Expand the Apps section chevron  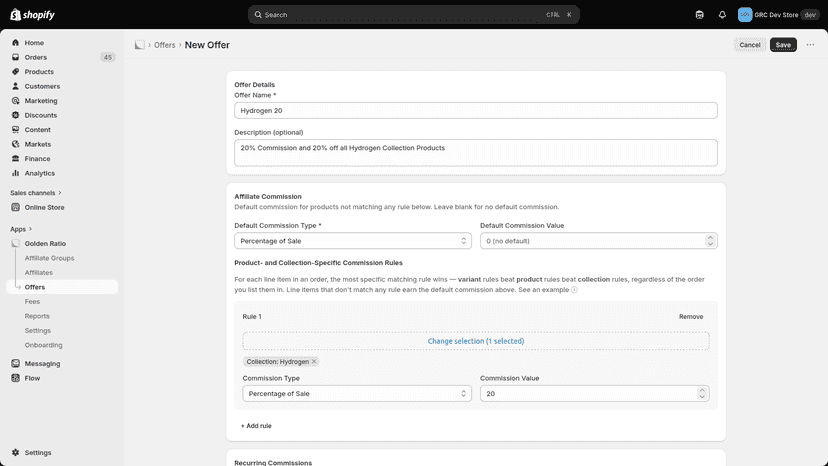(30, 229)
